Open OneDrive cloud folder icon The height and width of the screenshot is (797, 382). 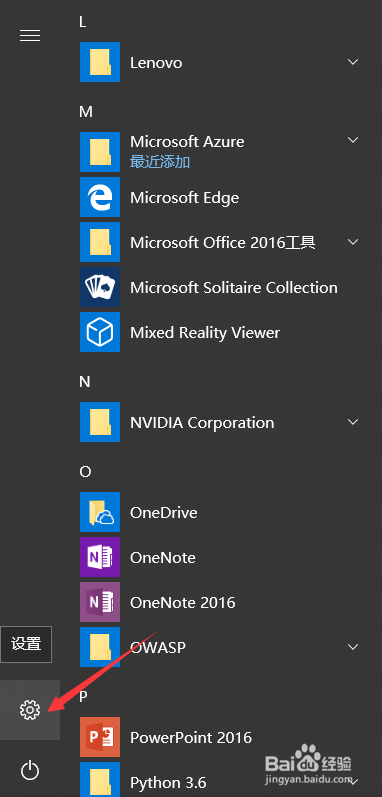point(100,512)
